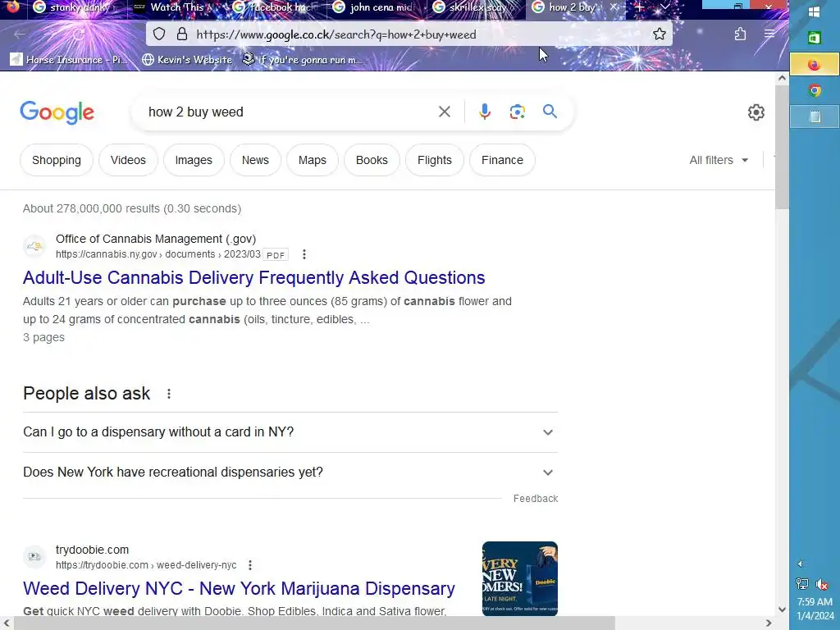Select the Images search filter

click(194, 160)
